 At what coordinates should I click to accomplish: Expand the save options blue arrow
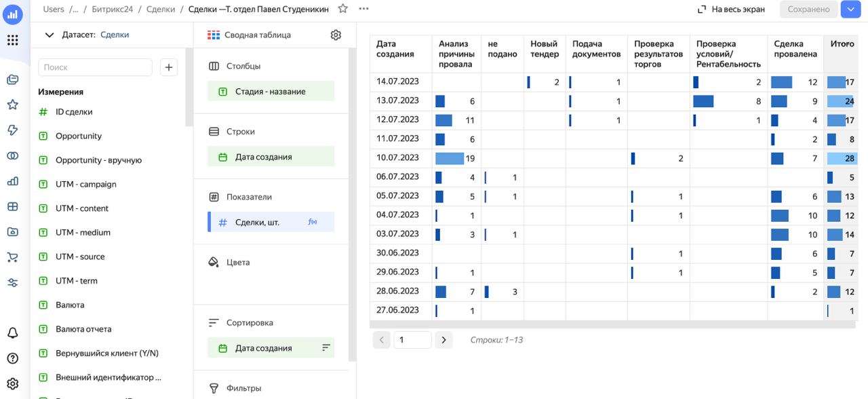coord(850,9)
